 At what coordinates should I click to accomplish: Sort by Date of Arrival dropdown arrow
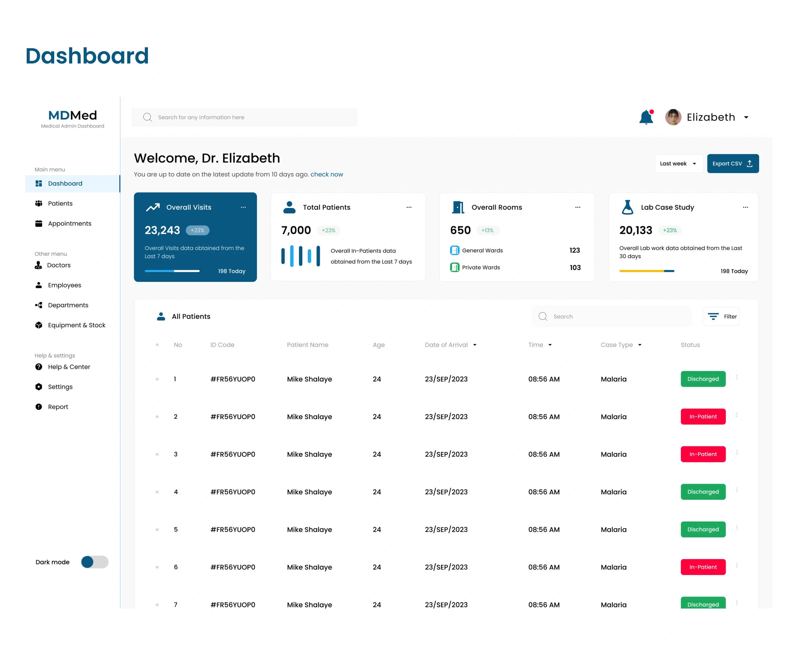475,345
